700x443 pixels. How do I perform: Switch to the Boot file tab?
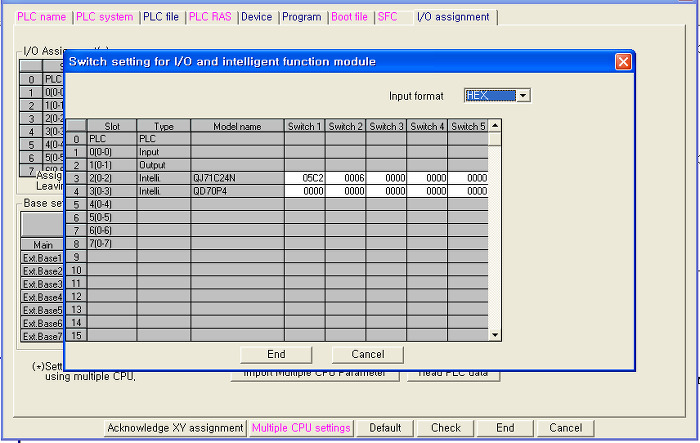[350, 17]
